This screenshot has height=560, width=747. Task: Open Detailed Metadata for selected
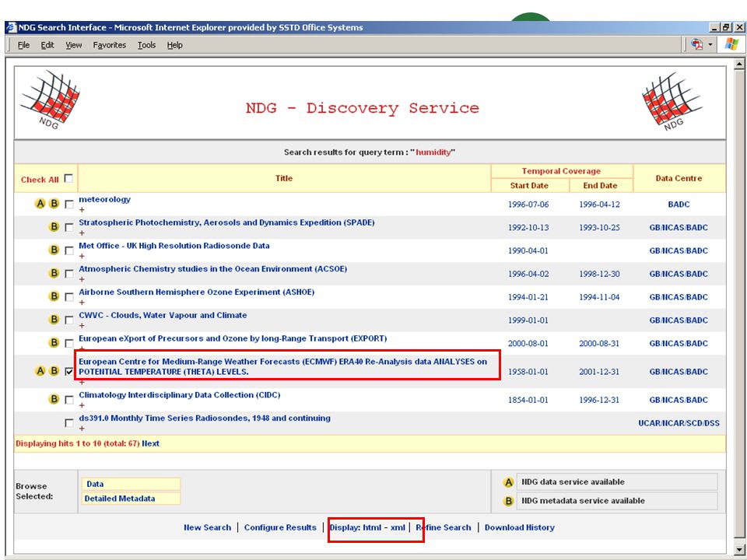(x=131, y=499)
